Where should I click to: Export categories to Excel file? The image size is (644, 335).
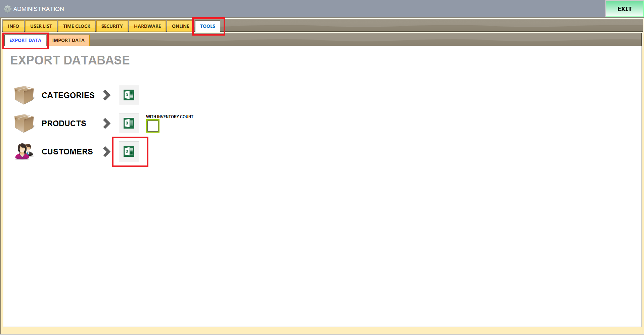(129, 95)
